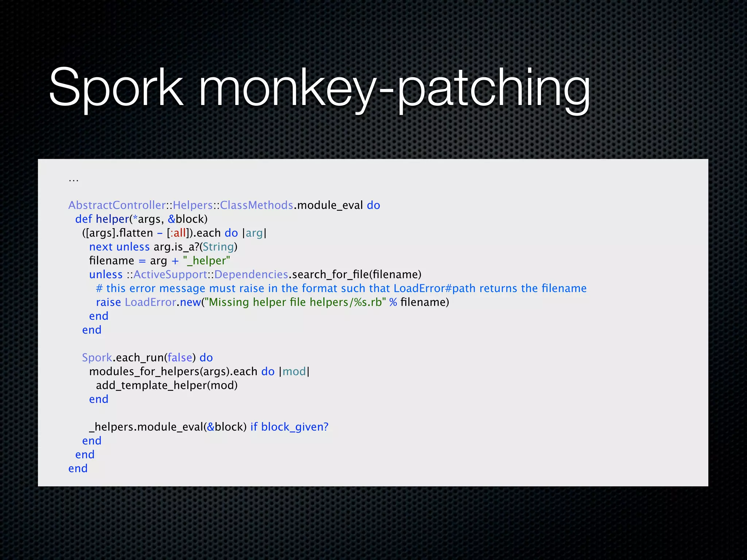Click the 'unless ::ActiveSupport::Dependencies.search_for_file(filename)' line
This screenshot has width=747, height=560.
[255, 275]
